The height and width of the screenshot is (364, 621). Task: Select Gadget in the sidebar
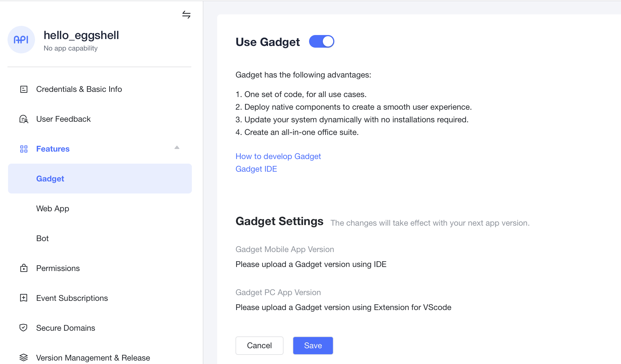(x=50, y=179)
